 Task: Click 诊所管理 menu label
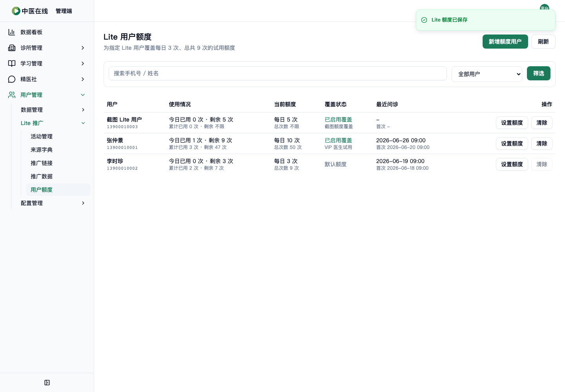(x=31, y=48)
